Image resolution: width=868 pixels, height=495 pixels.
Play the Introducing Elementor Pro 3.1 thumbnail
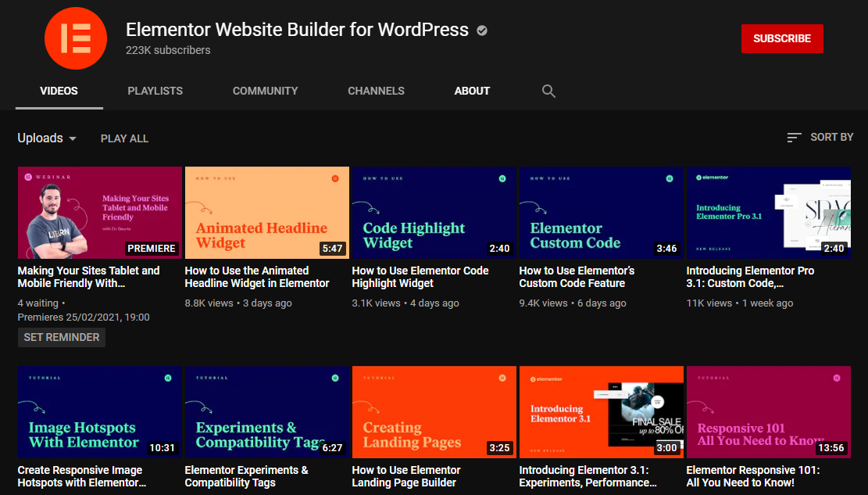tap(768, 213)
